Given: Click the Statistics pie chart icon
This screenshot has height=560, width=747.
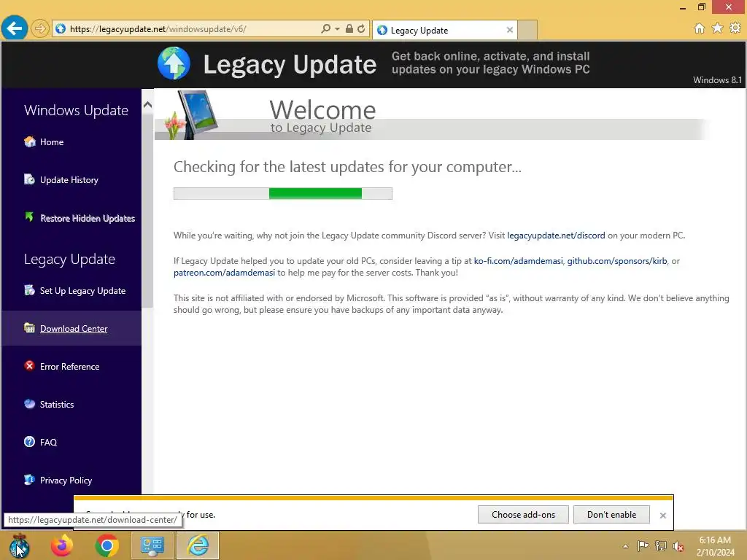Looking at the screenshot, I should click(29, 404).
